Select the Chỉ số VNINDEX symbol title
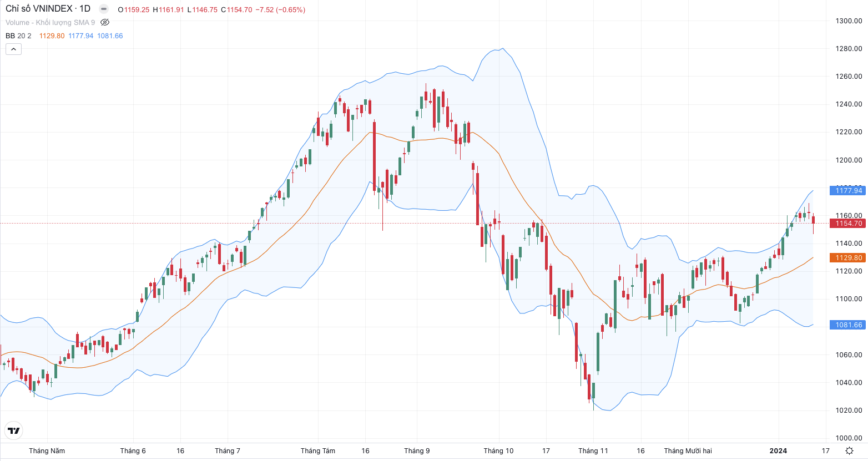The height and width of the screenshot is (461, 868). (x=48, y=9)
